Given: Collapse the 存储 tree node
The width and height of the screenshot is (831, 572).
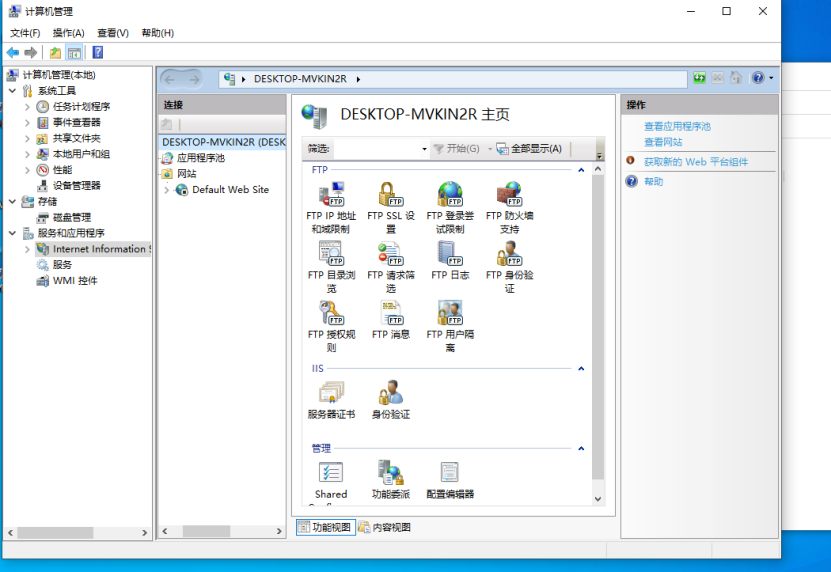Looking at the screenshot, I should pos(13,201).
